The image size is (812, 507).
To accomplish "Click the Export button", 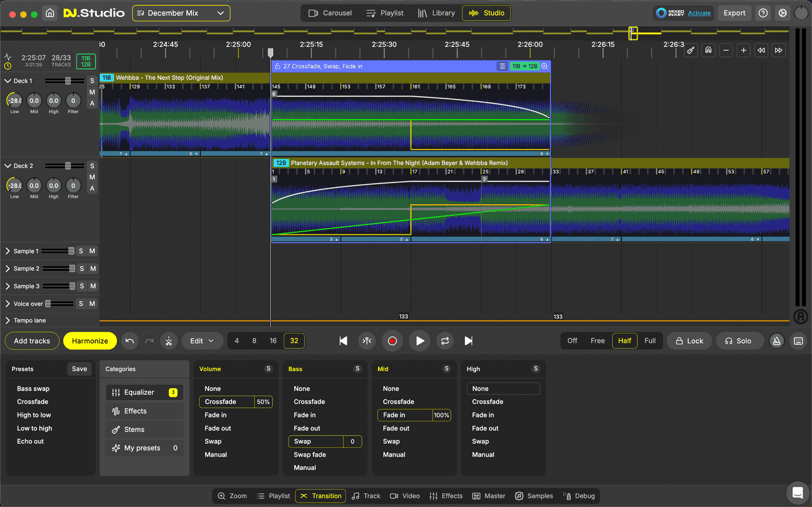I will pyautogui.click(x=734, y=13).
